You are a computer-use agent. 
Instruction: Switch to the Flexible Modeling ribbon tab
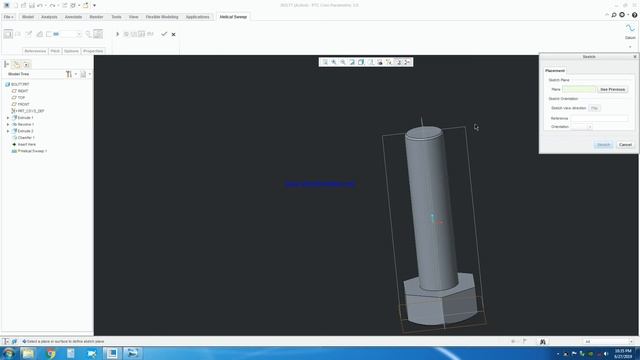(x=162, y=17)
